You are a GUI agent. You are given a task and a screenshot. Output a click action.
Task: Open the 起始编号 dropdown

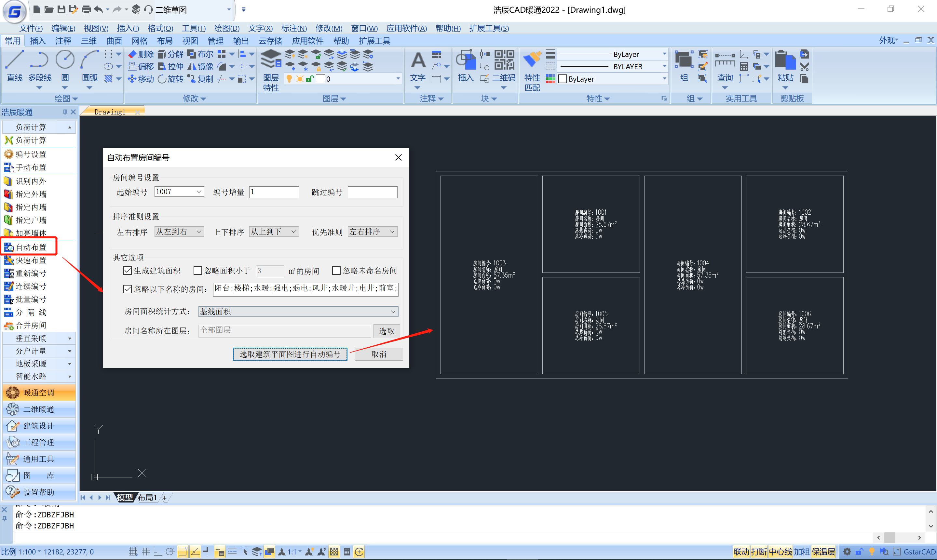198,192
